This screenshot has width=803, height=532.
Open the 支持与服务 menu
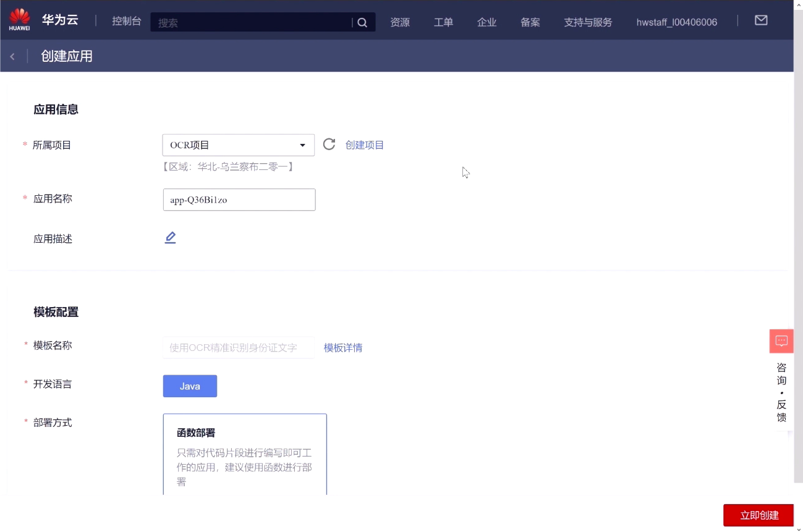coord(588,22)
